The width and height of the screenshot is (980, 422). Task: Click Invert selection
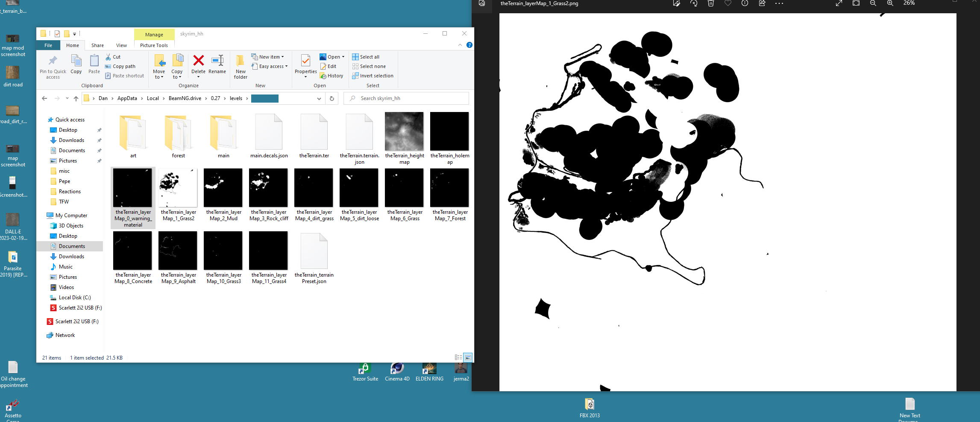point(373,76)
